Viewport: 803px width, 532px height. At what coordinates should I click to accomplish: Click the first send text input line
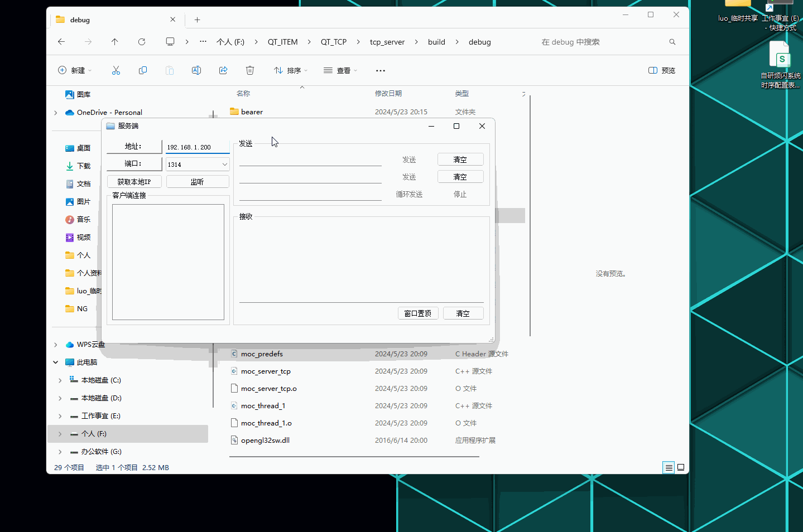[310, 159]
